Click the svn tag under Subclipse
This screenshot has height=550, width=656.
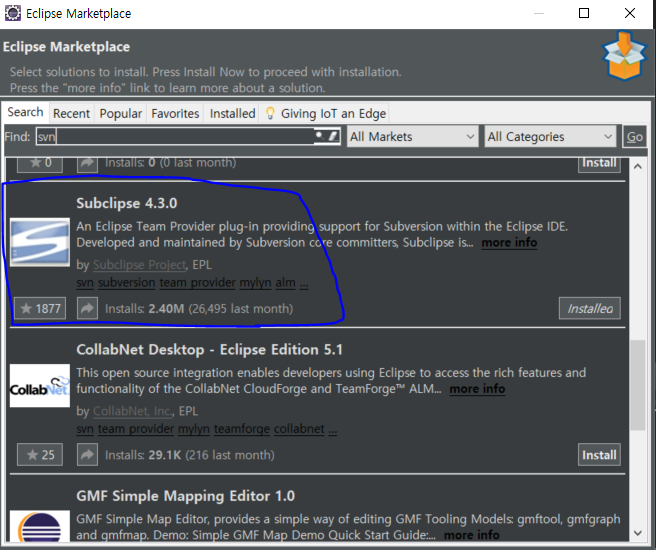click(85, 283)
